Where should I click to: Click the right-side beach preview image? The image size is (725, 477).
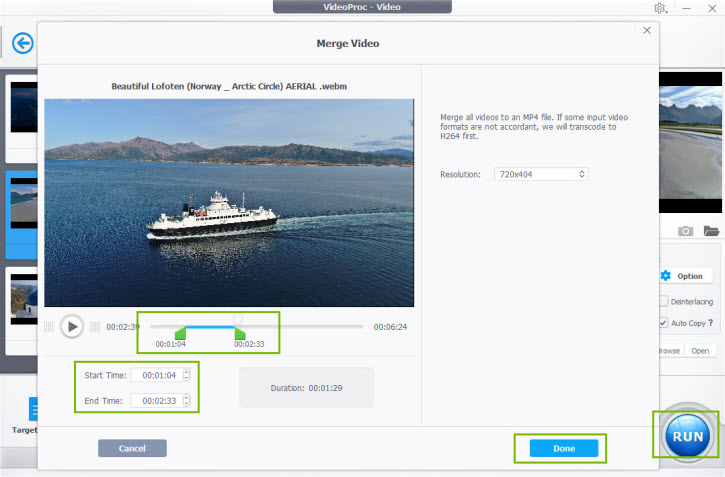tap(690, 142)
